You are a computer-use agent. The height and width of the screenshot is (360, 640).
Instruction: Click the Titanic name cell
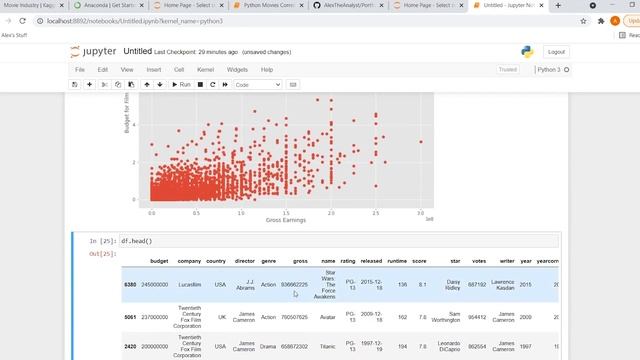pos(327,347)
